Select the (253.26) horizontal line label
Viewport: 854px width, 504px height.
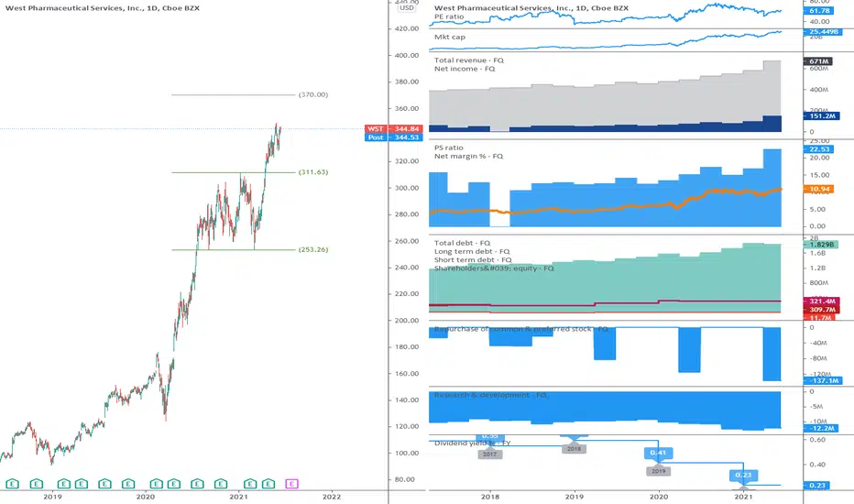pyautogui.click(x=313, y=249)
